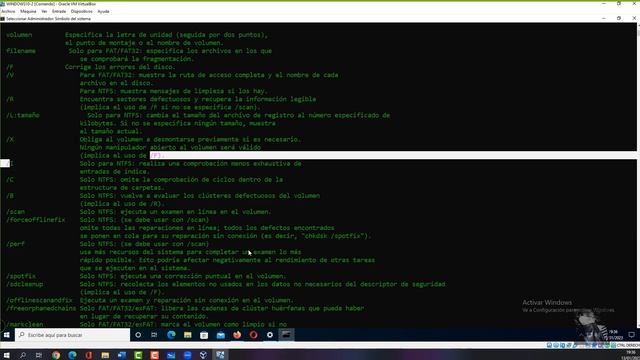Open File Explorer in host taskbar
640x360 pixels.
click(105, 355)
